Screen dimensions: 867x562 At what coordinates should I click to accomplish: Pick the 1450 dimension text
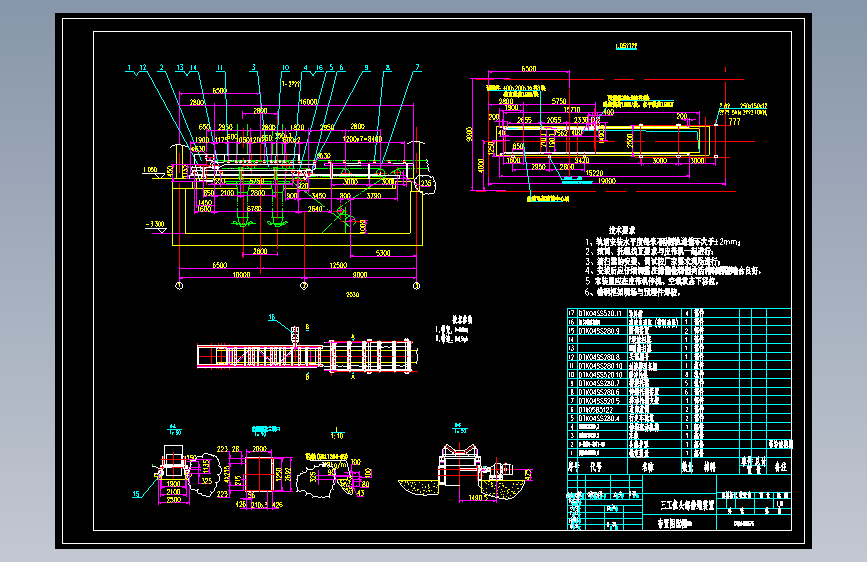205,203
